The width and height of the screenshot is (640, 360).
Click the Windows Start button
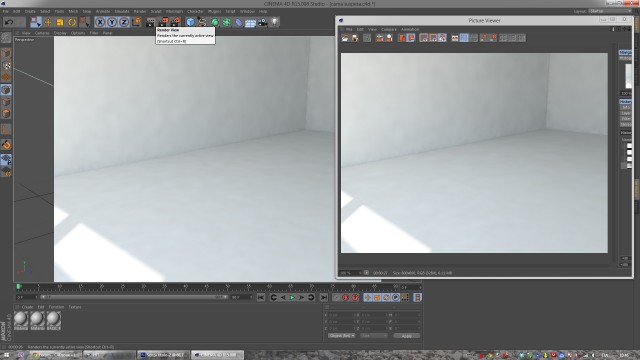pyautogui.click(x=7, y=355)
